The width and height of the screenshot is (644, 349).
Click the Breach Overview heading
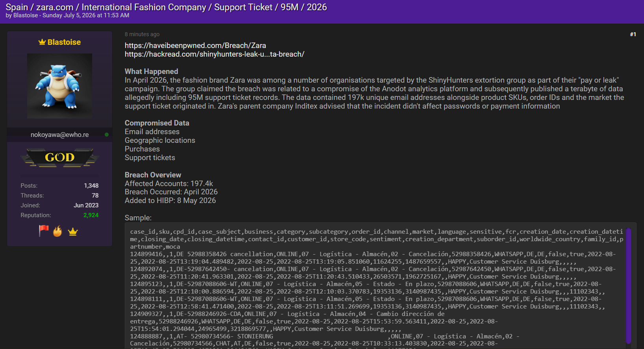coord(153,175)
